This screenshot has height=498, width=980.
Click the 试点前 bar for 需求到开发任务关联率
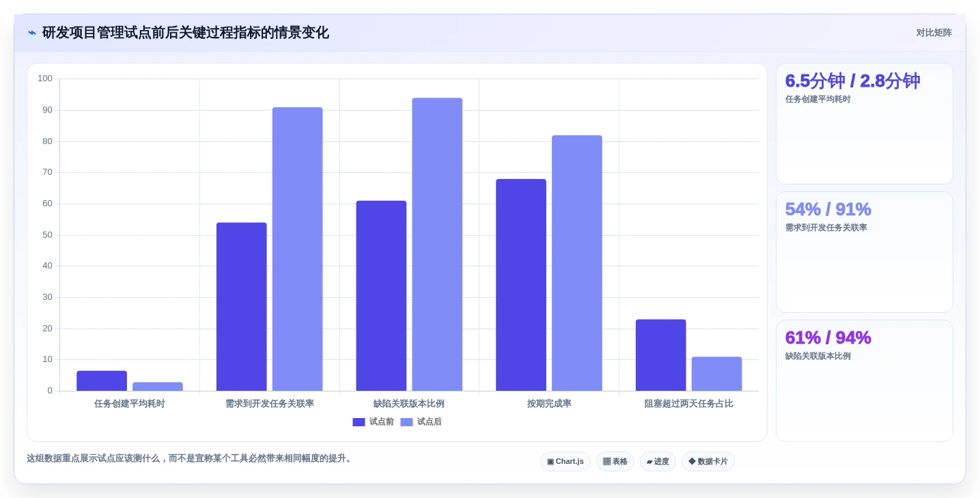coord(242,307)
